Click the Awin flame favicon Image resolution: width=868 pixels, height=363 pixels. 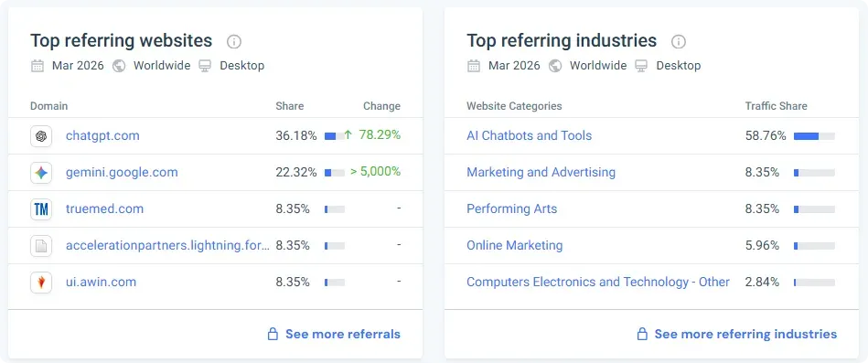41,283
